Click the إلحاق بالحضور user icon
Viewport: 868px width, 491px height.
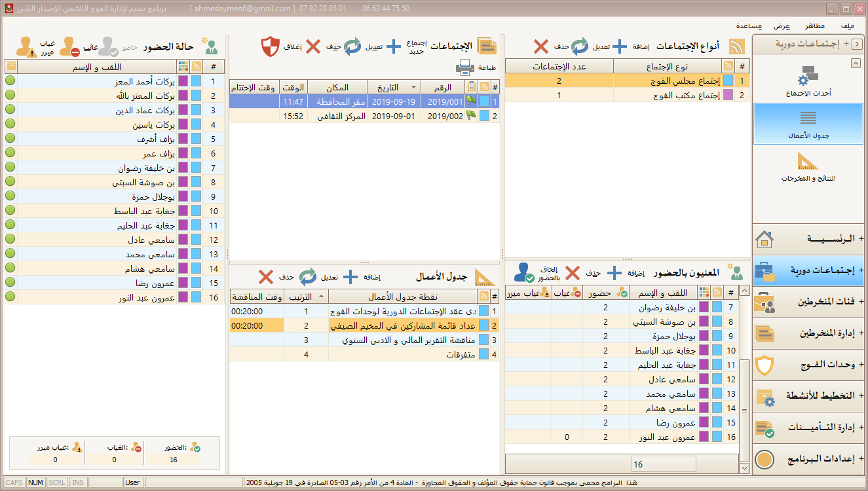(x=523, y=272)
